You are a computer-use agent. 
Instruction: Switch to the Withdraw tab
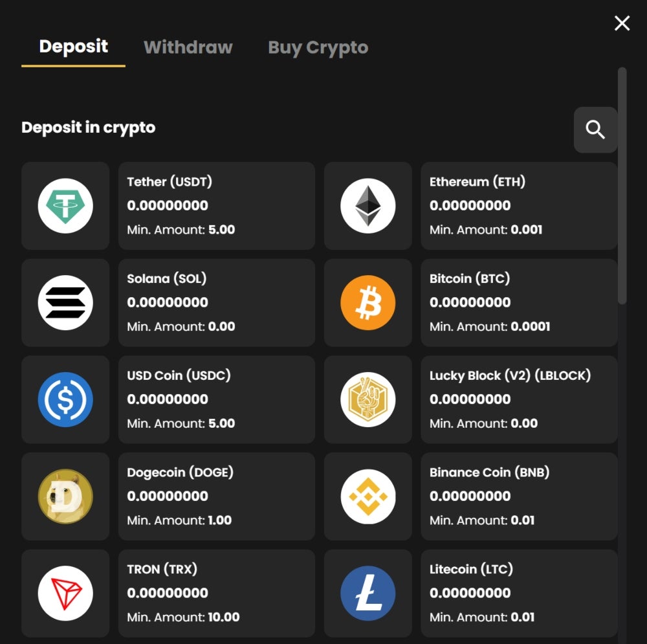tap(188, 47)
